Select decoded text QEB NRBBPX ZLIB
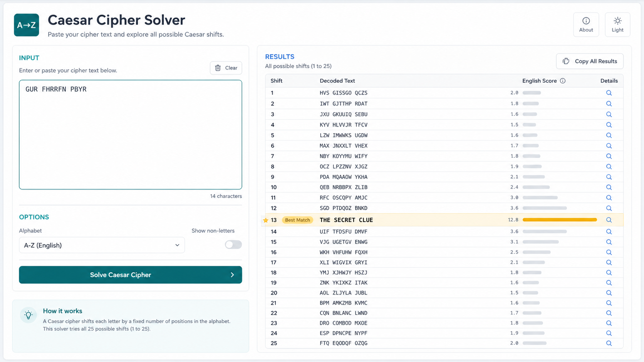This screenshot has width=644, height=362. [344, 187]
